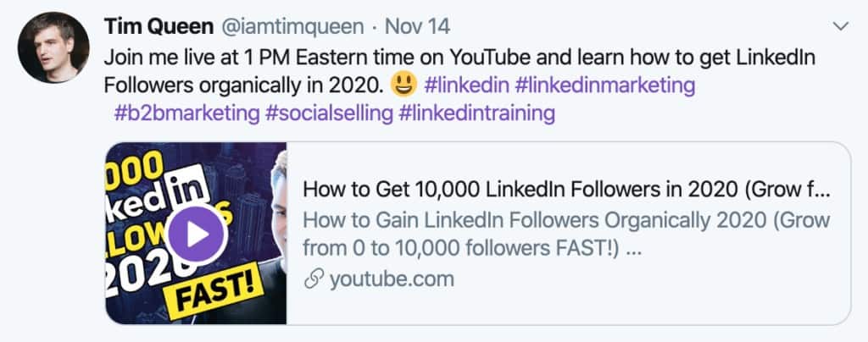Open the #linkedintraining hashtag
The height and width of the screenshot is (342, 868).
[478, 113]
